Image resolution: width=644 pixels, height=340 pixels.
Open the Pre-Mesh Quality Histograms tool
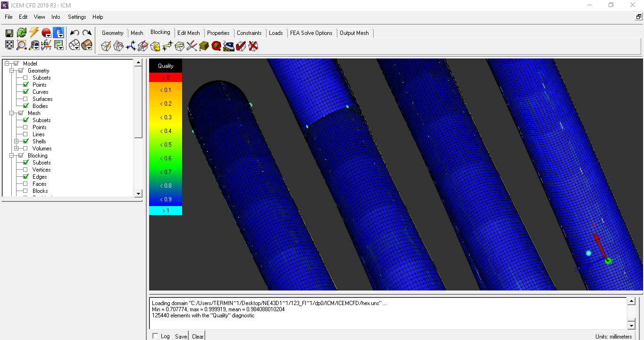pyautogui.click(x=217, y=46)
